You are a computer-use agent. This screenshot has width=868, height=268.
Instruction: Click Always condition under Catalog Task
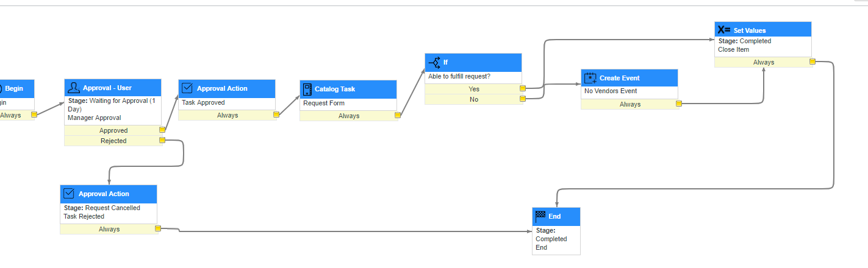coord(349,116)
